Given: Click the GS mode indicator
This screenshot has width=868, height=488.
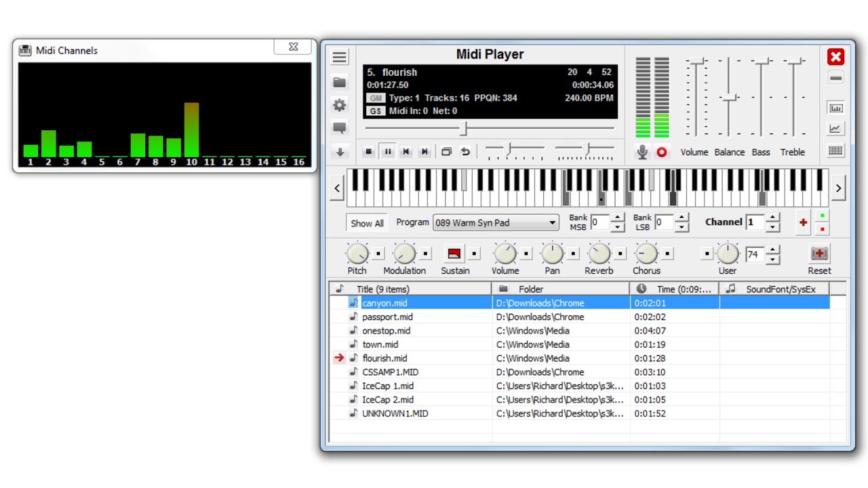Looking at the screenshot, I should (x=376, y=110).
